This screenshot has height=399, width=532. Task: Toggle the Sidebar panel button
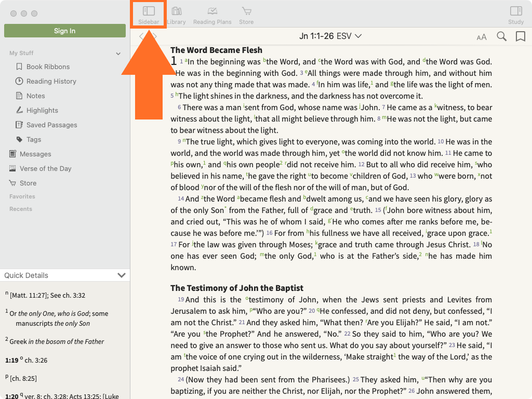149,15
